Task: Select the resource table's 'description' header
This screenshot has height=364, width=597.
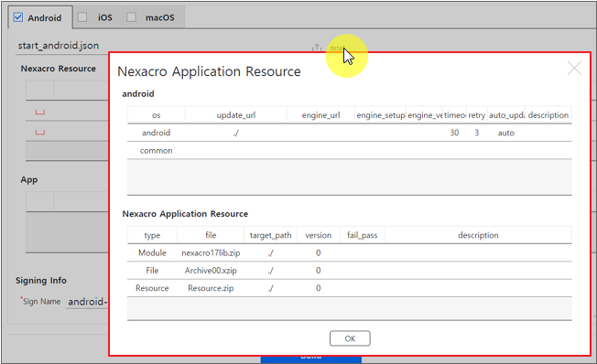Action: [x=478, y=235]
